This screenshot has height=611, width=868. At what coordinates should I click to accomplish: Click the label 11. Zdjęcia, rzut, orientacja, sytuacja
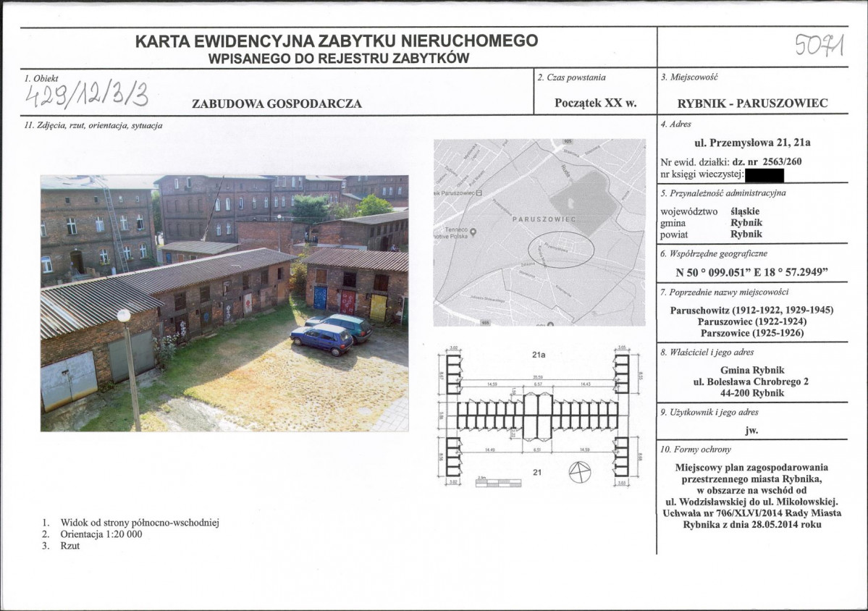click(93, 126)
